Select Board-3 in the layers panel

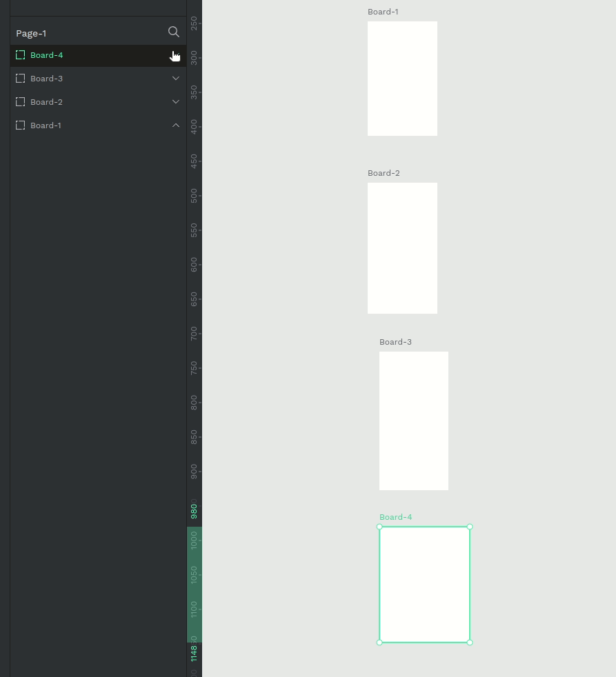[46, 78]
